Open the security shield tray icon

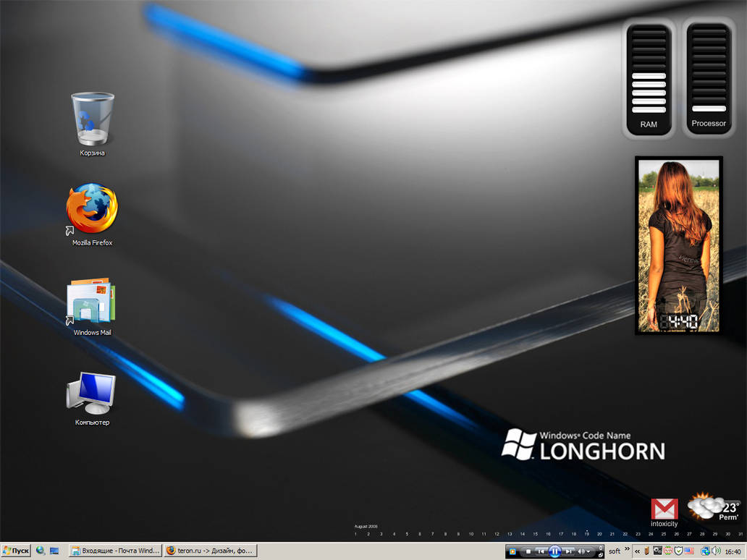click(x=679, y=551)
